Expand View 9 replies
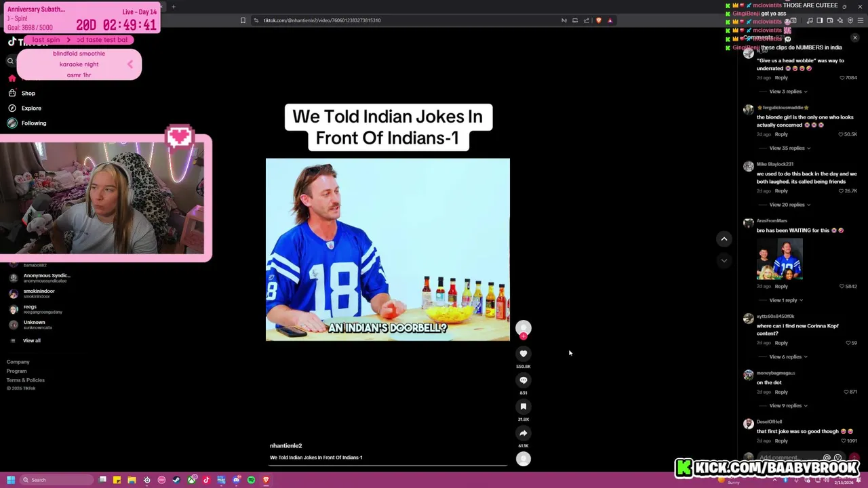The height and width of the screenshot is (488, 868). 788,405
